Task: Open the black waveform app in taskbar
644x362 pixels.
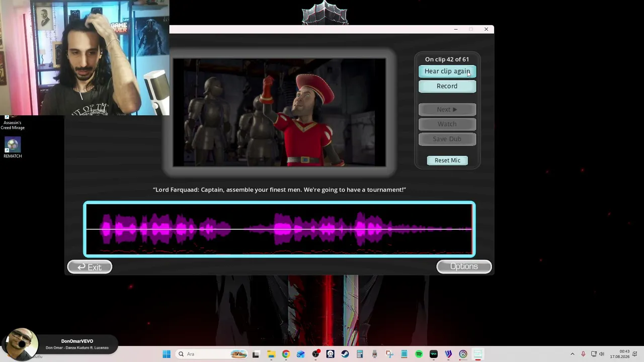Action: click(434, 354)
